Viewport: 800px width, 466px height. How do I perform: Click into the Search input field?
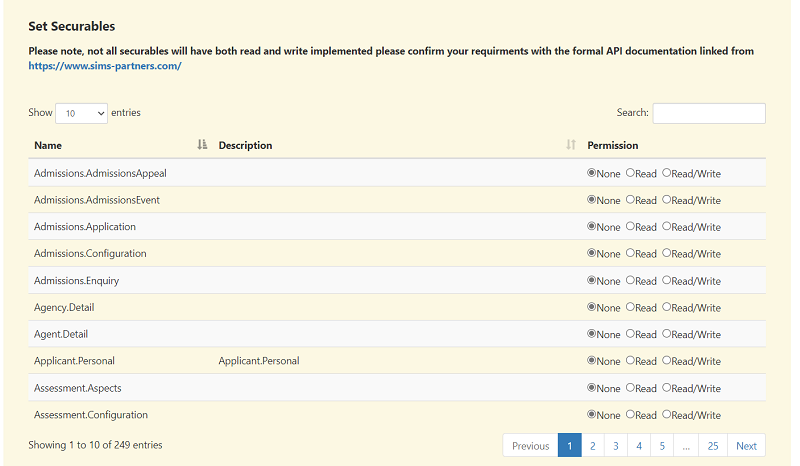[708, 113]
